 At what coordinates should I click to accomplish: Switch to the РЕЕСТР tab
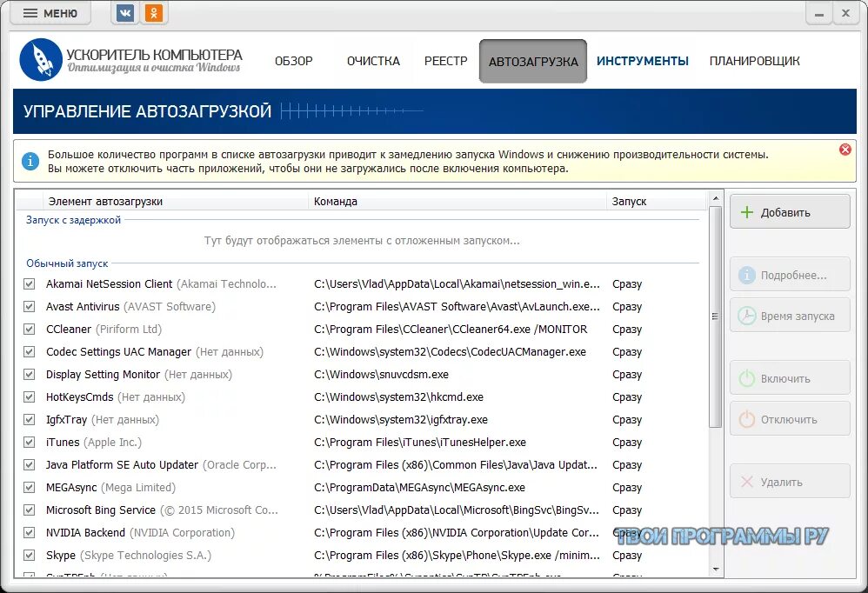(x=445, y=61)
